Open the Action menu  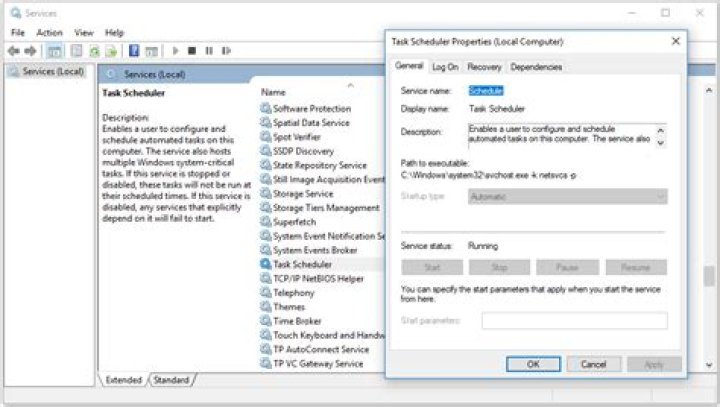(x=49, y=33)
